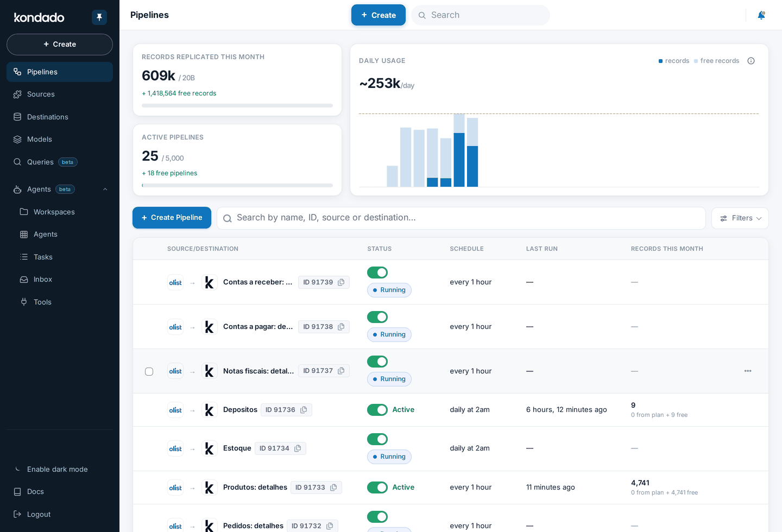
Task: Click olist source icon for Pedidos: detalhes
Action: click(x=175, y=526)
